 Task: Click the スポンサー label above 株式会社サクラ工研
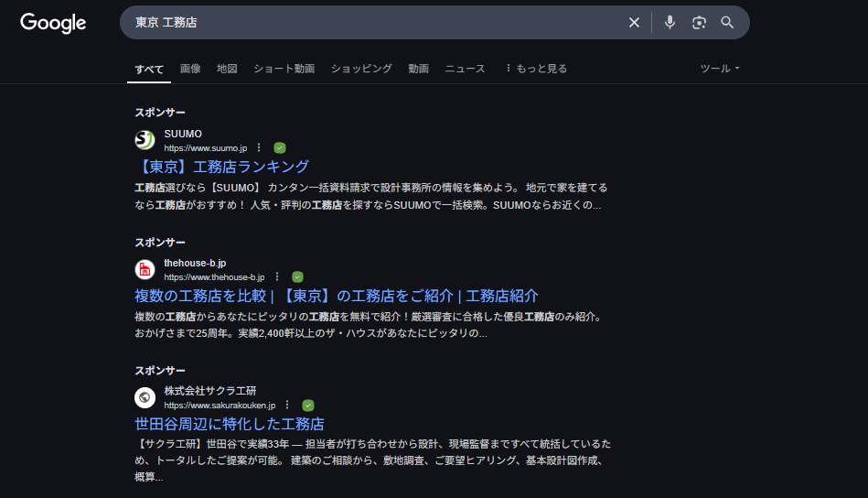click(x=160, y=371)
